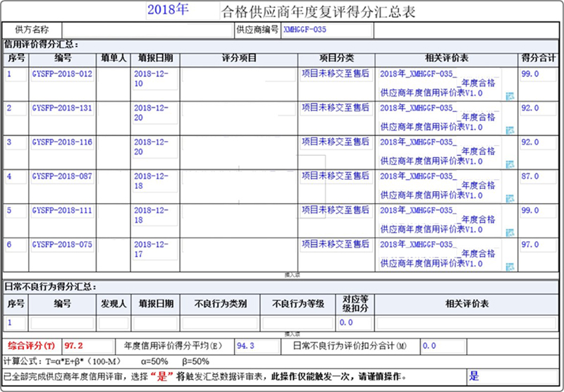
Task: Click the date 2018-12-18 in row GYSFP-2018-087
Action: click(154, 181)
